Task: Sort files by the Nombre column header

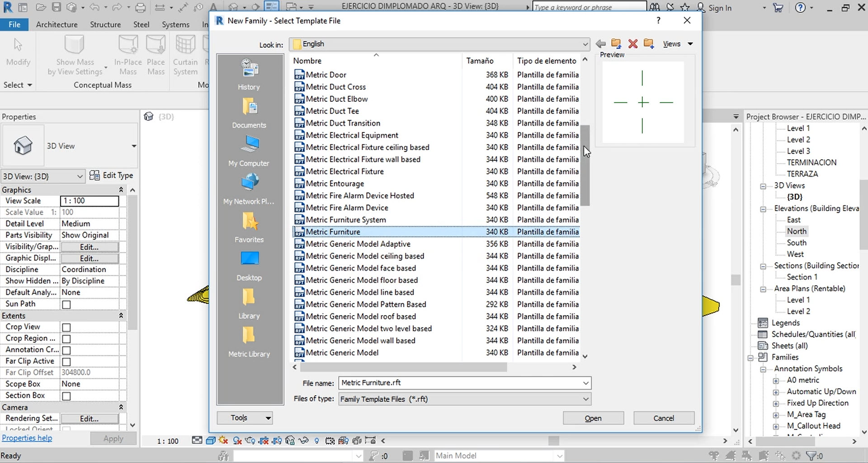Action: [x=376, y=61]
